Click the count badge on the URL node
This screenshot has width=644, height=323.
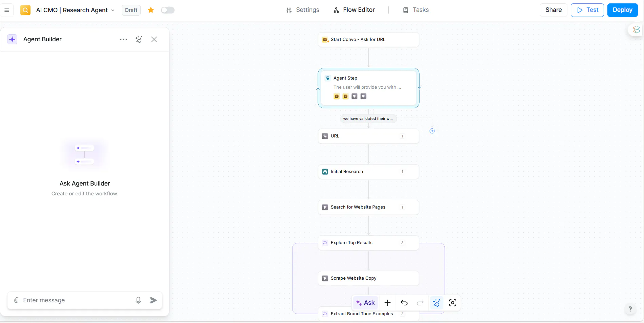click(x=402, y=136)
